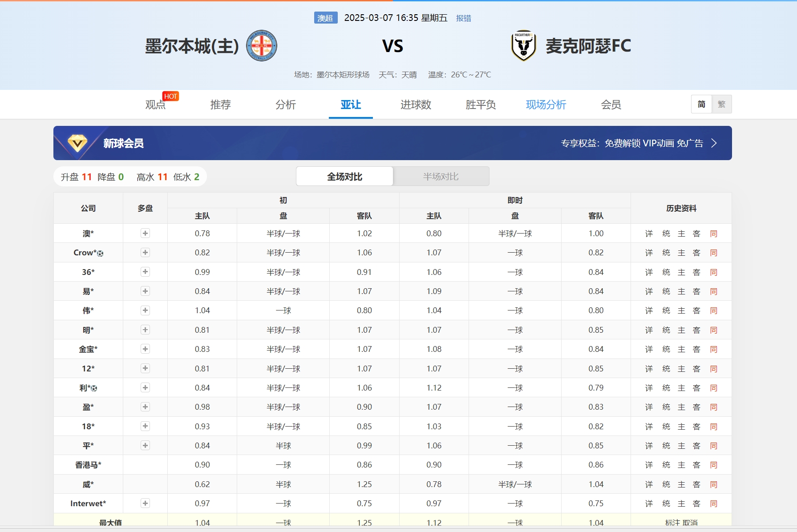Click 澳* live handicap 半球/一球
Screen dimensions: 797x532
pyautogui.click(x=515, y=234)
